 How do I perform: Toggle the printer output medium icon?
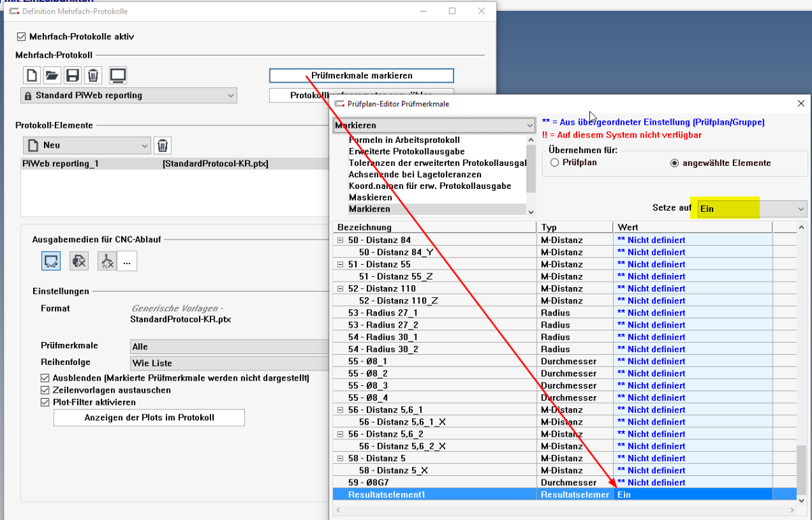click(x=79, y=261)
